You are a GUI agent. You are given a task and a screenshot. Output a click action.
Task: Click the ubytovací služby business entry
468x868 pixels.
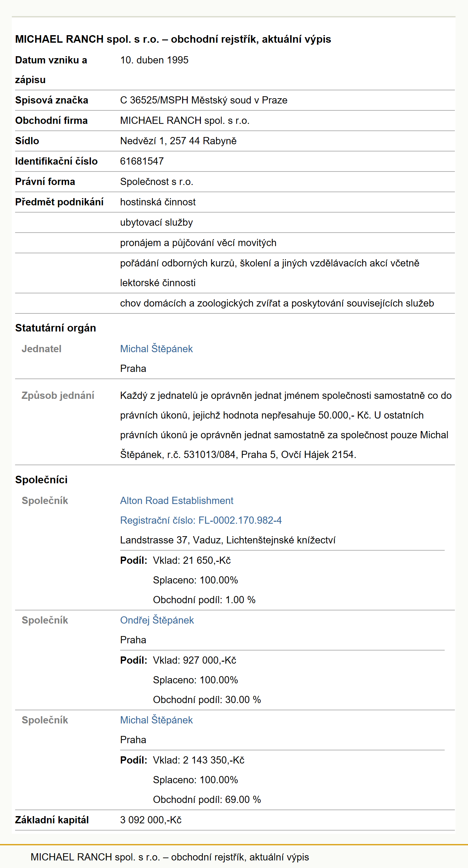[x=156, y=222]
